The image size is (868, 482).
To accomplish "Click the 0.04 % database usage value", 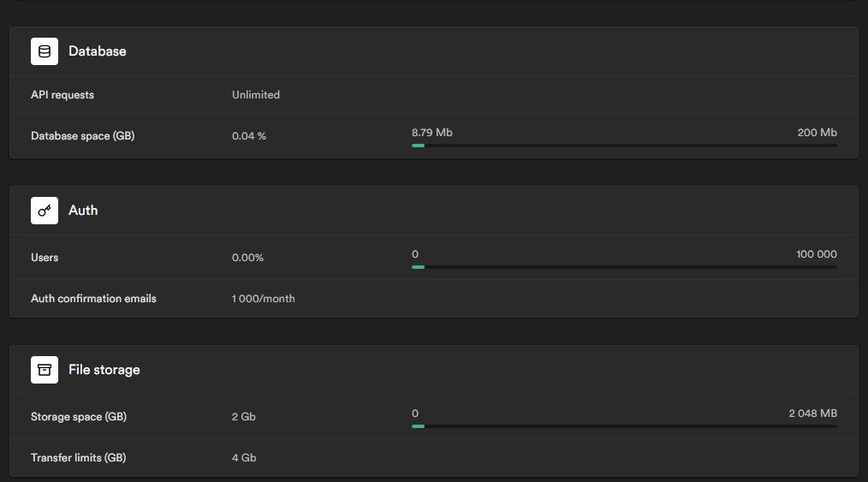I will coord(249,136).
